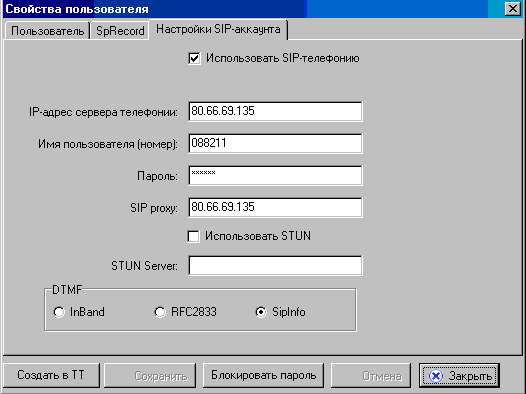Image resolution: width=526 pixels, height=394 pixels.
Task: Click the Использовать SIP-телефонию label text
Action: pyautogui.click(x=283, y=58)
